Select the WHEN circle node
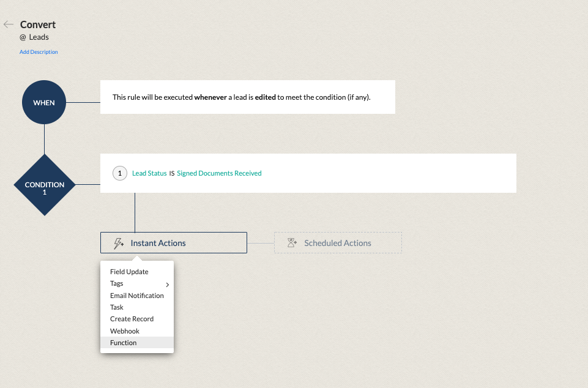The width and height of the screenshot is (588, 388). [44, 103]
